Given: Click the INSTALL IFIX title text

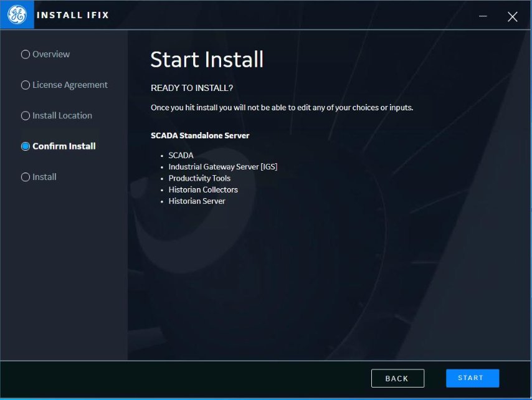Looking at the screenshot, I should coord(73,15).
